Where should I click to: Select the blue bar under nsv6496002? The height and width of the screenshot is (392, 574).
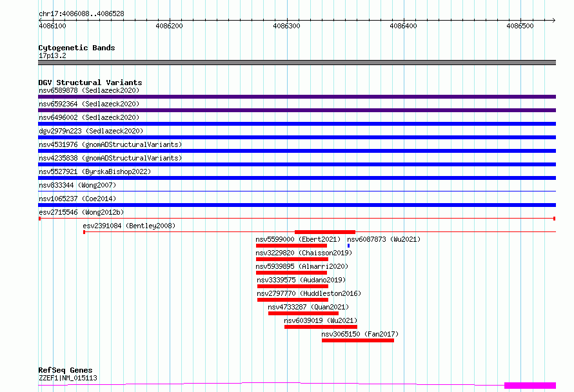pyautogui.click(x=297, y=124)
